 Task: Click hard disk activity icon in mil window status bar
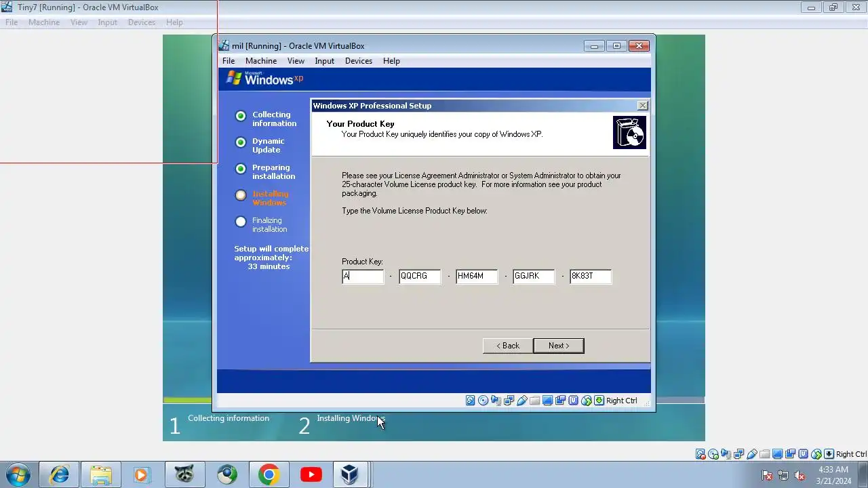[471, 401]
